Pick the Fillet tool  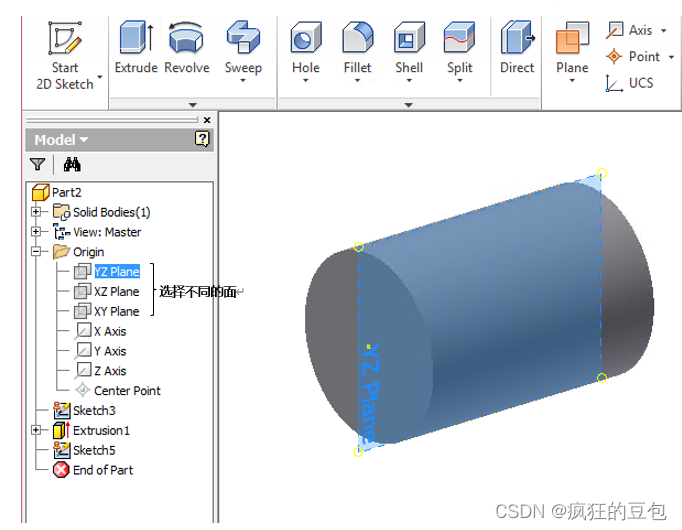point(357,48)
